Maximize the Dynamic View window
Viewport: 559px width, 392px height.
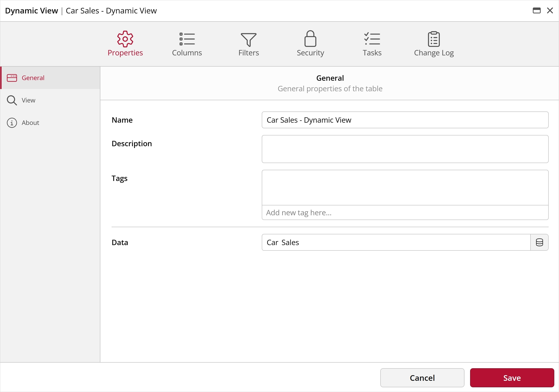coord(537,11)
